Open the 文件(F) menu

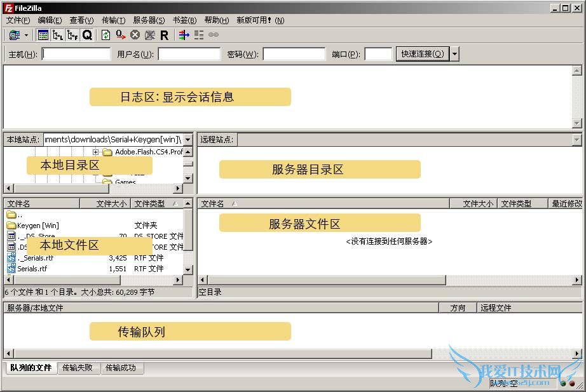pyautogui.click(x=18, y=20)
